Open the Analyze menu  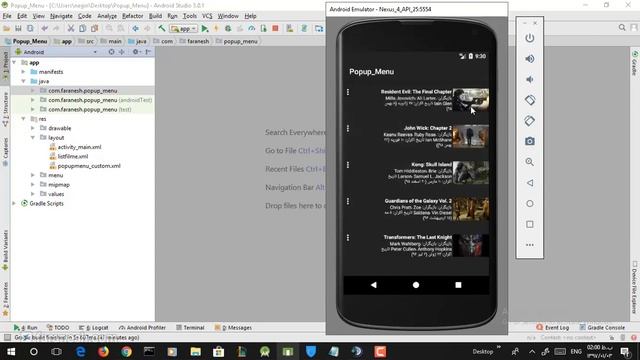107,16
